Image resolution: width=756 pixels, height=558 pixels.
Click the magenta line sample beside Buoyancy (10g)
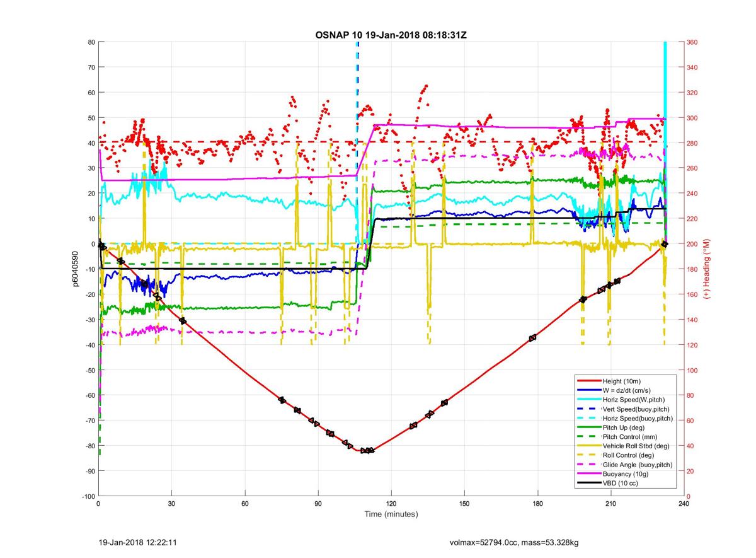(x=588, y=474)
